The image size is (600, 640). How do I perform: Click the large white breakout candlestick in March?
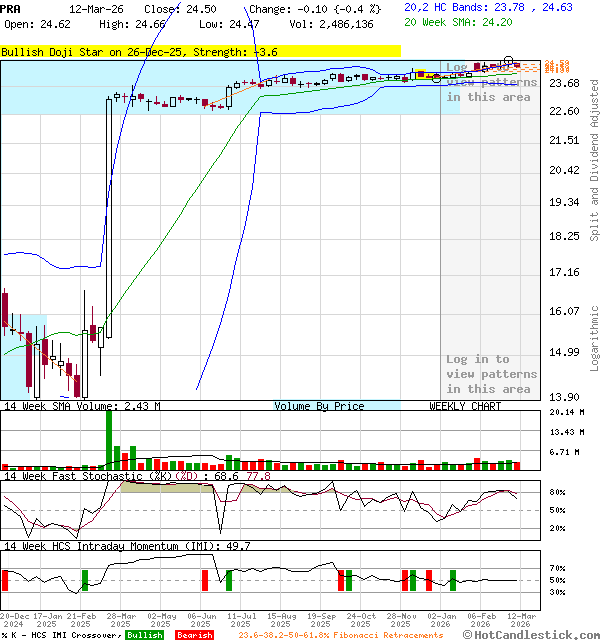(x=109, y=216)
